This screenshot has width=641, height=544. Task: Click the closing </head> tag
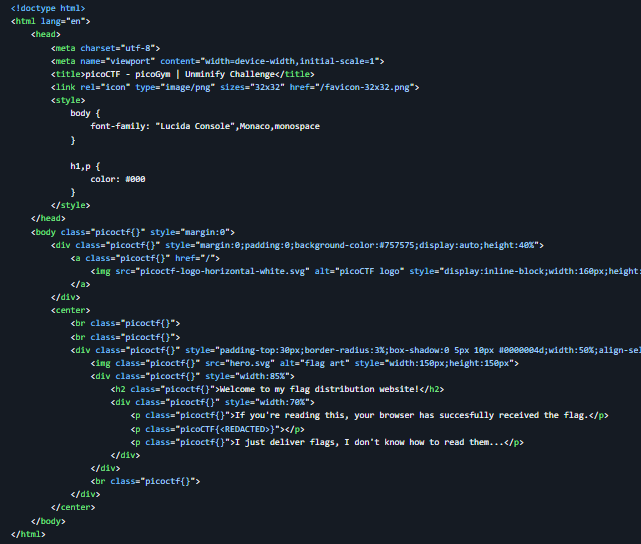point(48,218)
